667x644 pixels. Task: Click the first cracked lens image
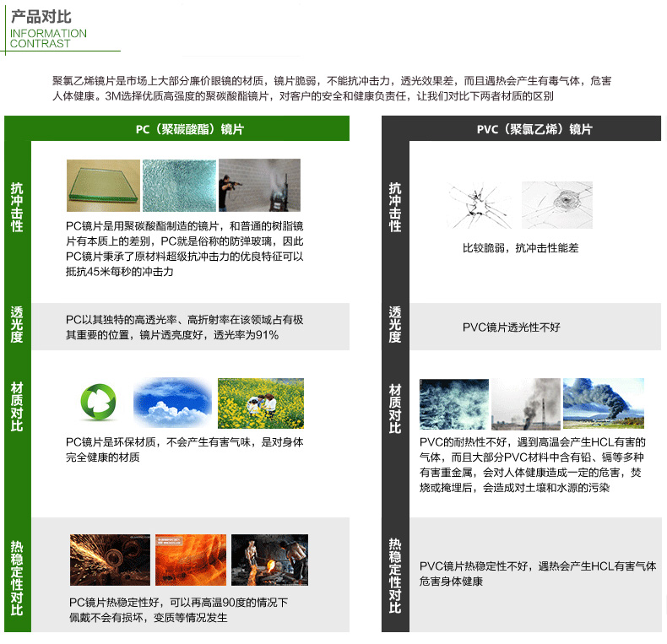pos(479,205)
